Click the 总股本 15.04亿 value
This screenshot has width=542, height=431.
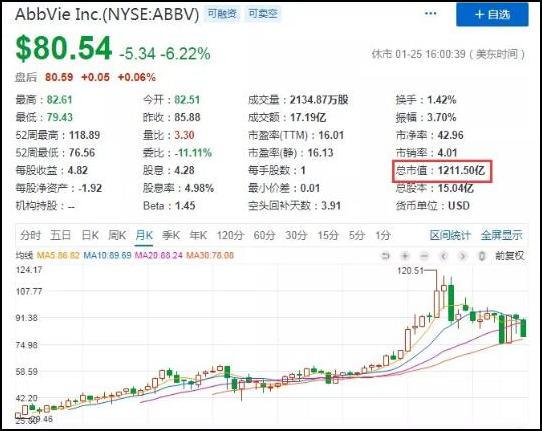[x=456, y=188]
